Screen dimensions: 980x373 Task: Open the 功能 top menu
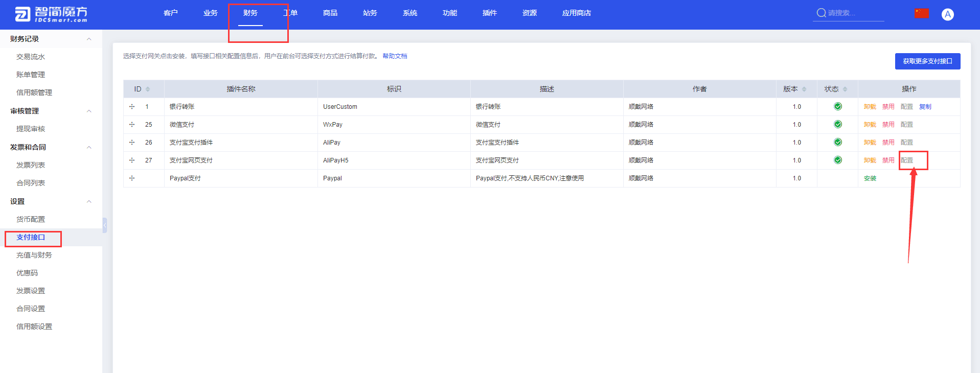coord(450,13)
